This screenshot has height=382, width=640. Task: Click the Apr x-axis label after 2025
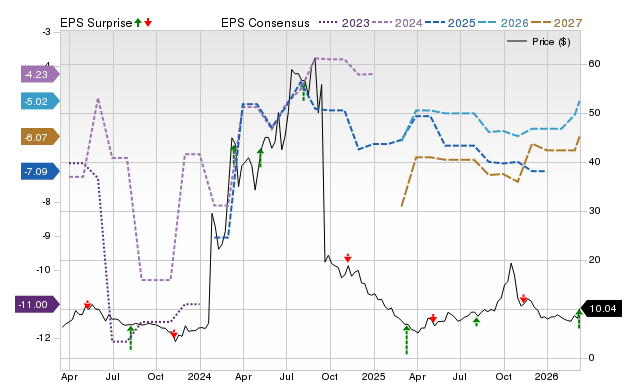(x=417, y=376)
